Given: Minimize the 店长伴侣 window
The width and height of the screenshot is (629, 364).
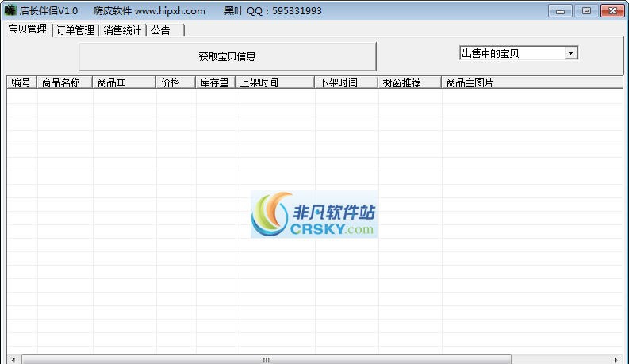Looking at the screenshot, I should pyautogui.click(x=561, y=11).
